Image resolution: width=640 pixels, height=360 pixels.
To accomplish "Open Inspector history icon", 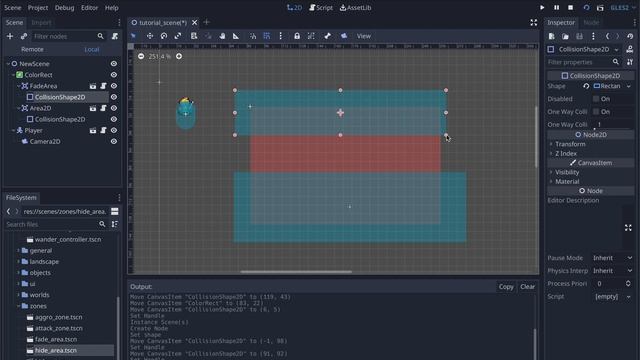I will click(x=630, y=36).
